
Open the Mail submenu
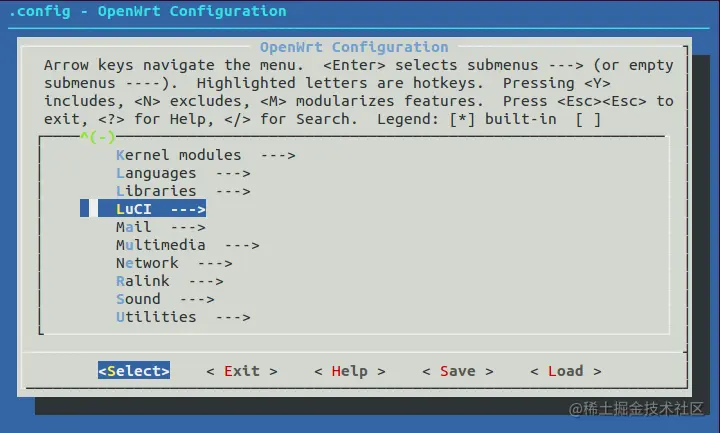161,227
